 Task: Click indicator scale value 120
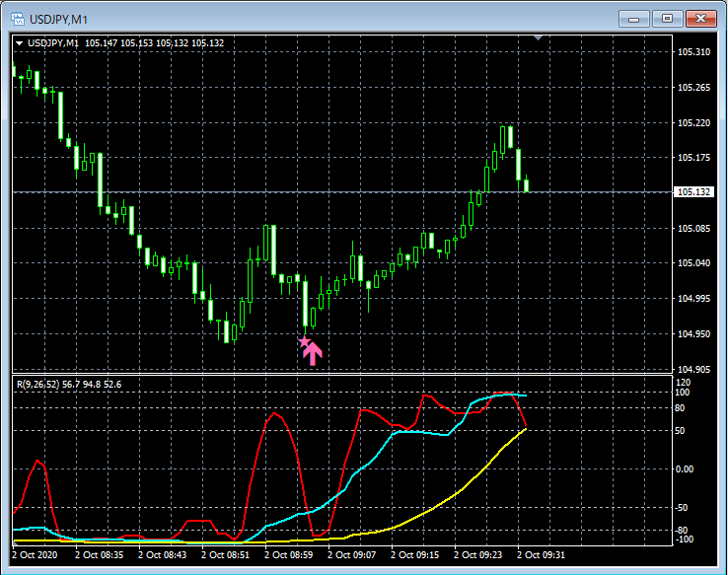coord(684,382)
